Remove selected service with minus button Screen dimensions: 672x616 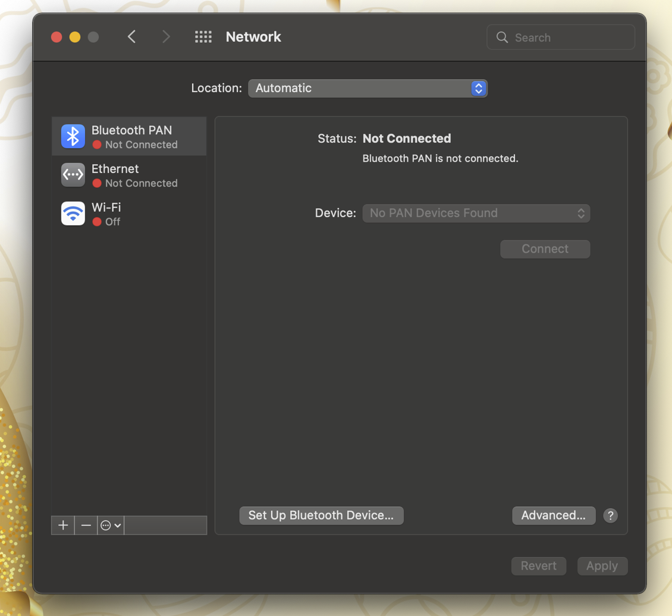(86, 525)
